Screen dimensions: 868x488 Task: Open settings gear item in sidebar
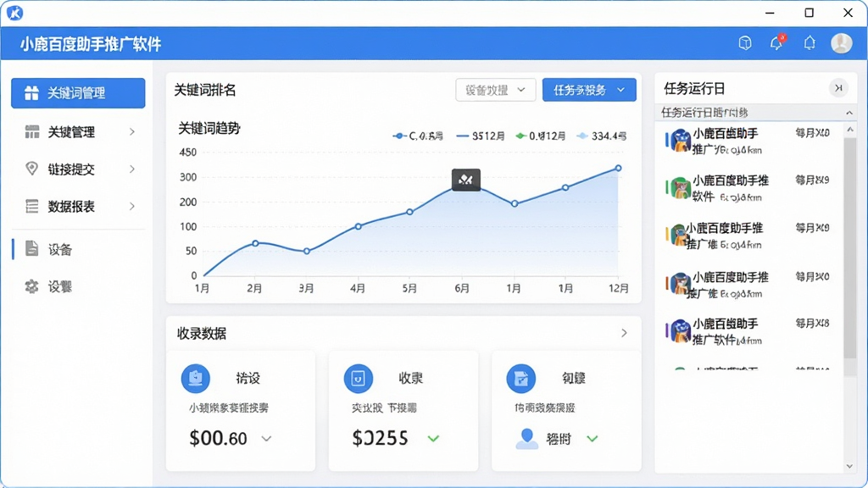click(78, 286)
